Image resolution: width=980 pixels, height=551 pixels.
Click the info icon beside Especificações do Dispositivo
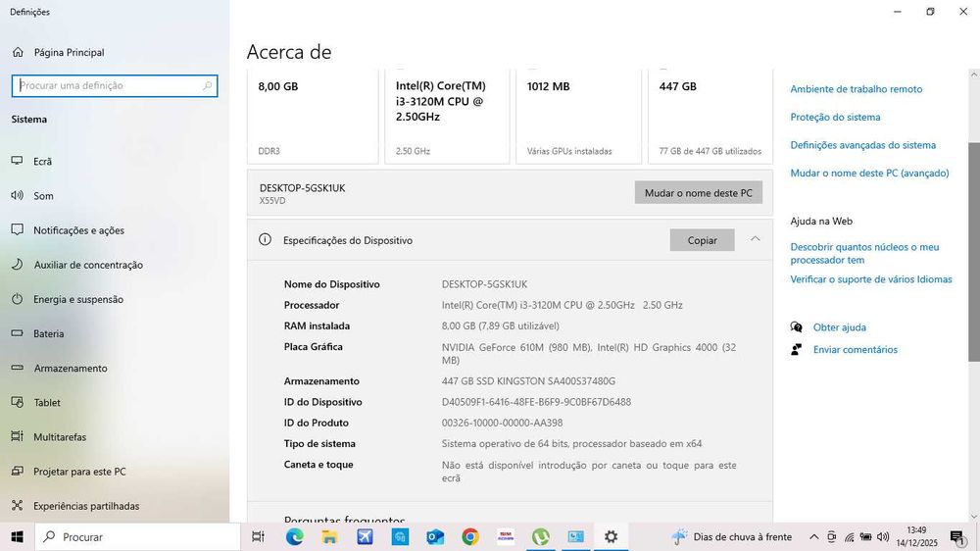[x=265, y=239]
